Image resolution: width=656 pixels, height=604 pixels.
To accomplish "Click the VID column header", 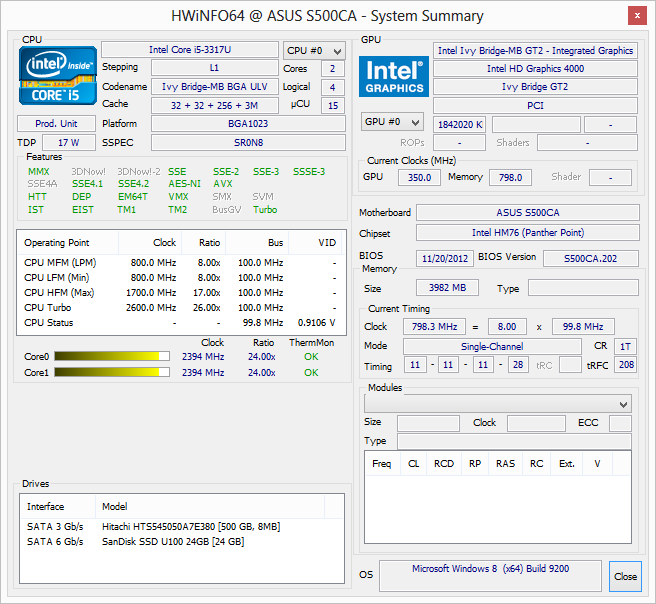I will [316, 243].
